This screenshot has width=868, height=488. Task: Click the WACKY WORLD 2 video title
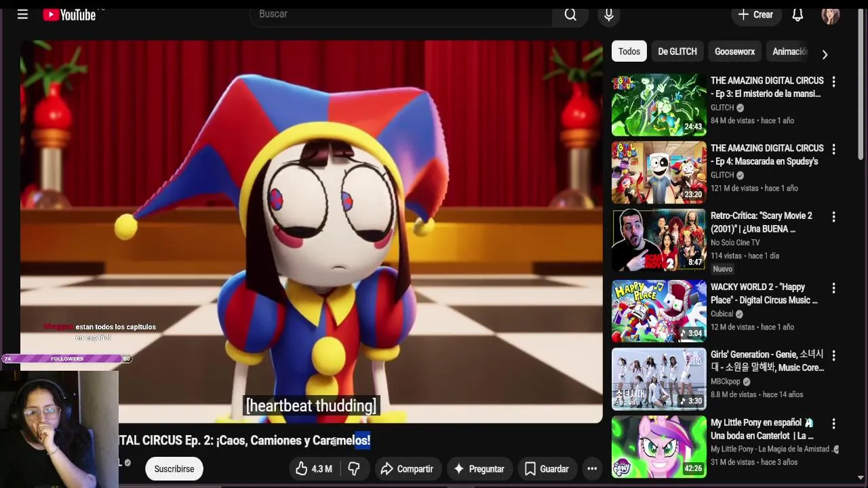coord(764,293)
